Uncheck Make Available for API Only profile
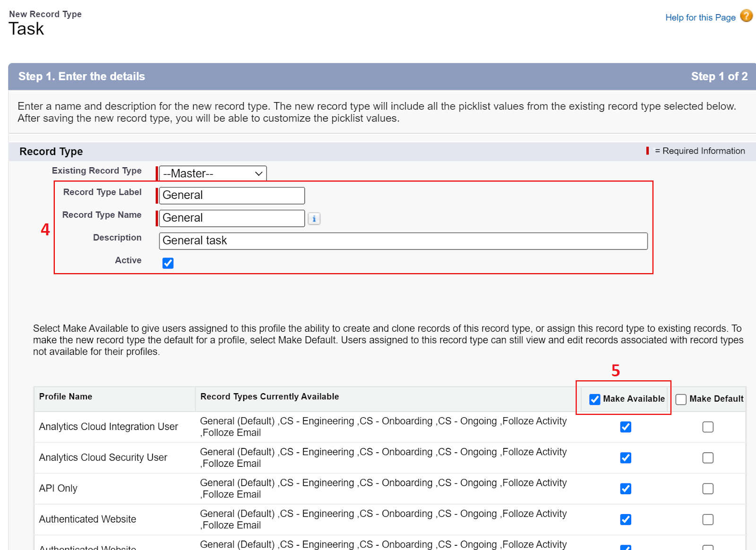The width and height of the screenshot is (756, 550). [x=626, y=489]
